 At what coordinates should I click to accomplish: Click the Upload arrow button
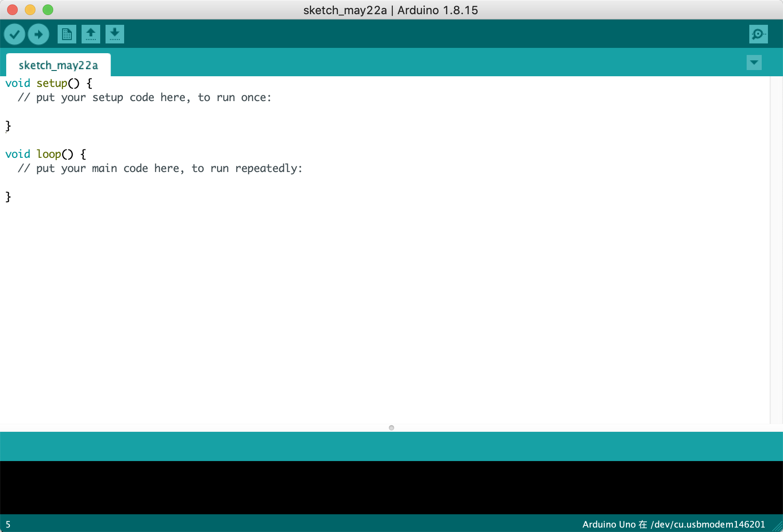point(39,34)
